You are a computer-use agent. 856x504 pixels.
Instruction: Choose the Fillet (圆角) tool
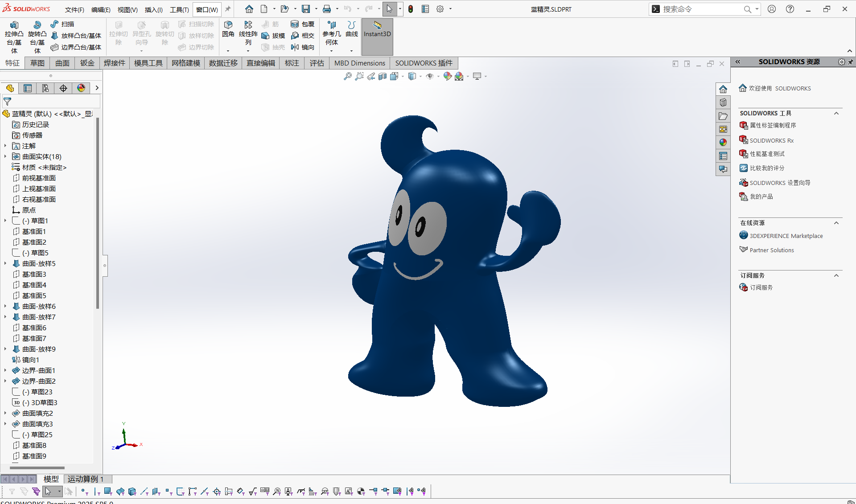click(x=228, y=29)
